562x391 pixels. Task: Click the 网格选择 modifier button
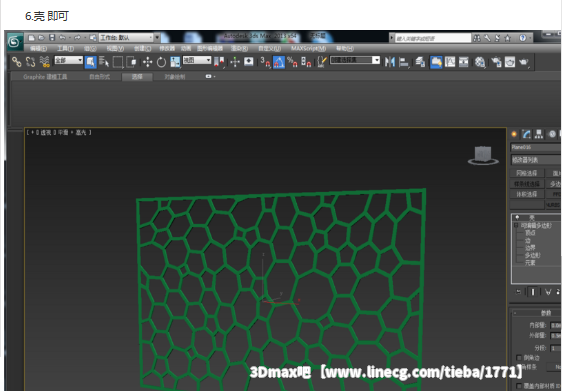527,173
